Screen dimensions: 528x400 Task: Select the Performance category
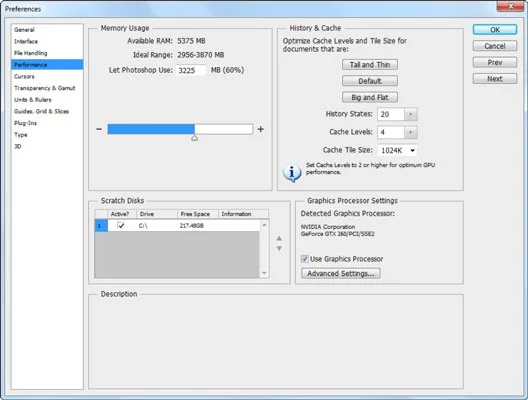pos(47,65)
